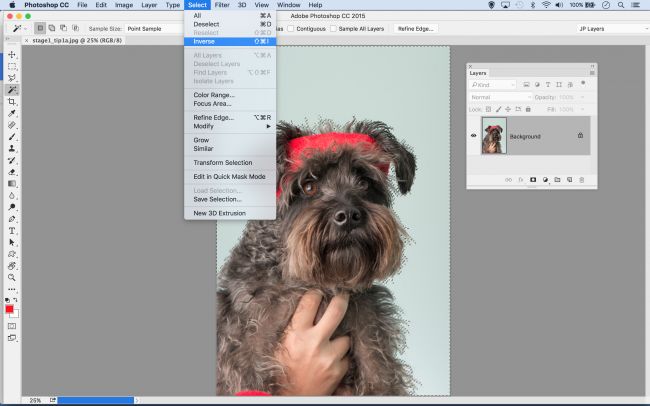Check the Sample All Layers option
Viewport: 650px width, 406px height.
(335, 29)
